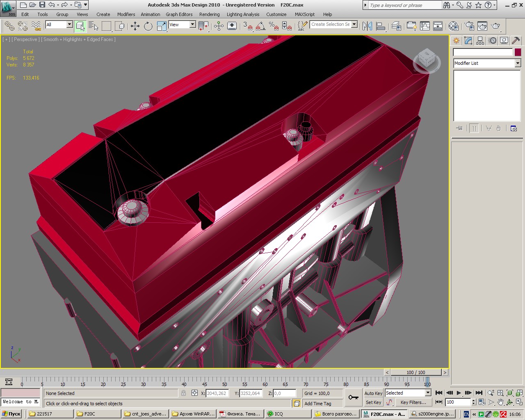Open the Material Editor

pyautogui.click(x=453, y=26)
